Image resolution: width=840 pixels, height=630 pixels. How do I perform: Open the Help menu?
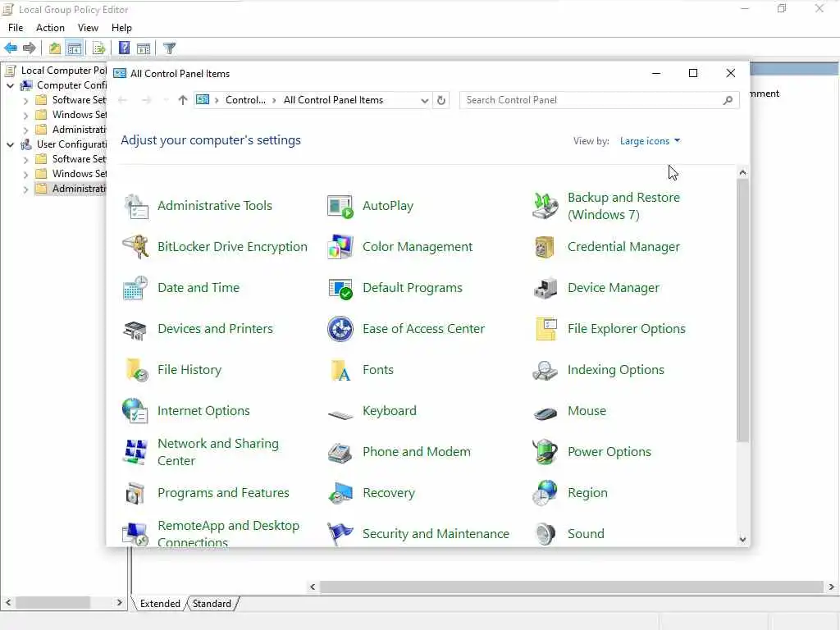pos(121,28)
